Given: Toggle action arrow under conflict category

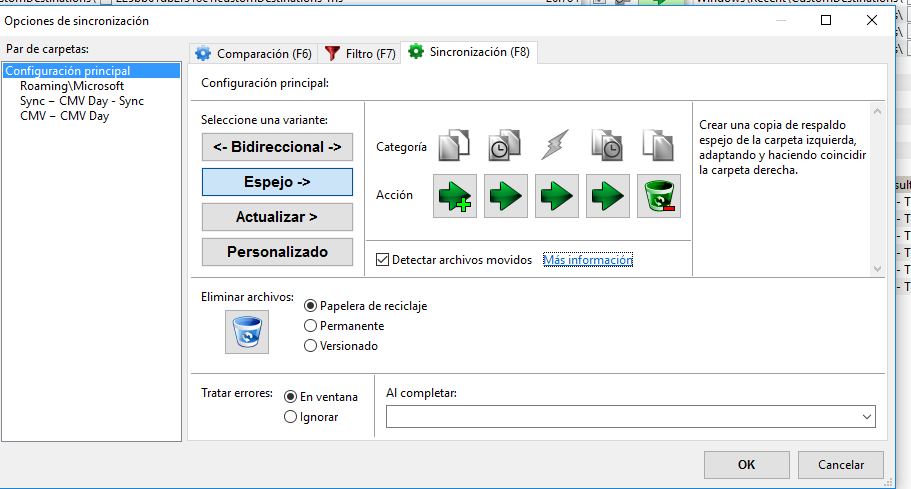Looking at the screenshot, I should [x=557, y=196].
